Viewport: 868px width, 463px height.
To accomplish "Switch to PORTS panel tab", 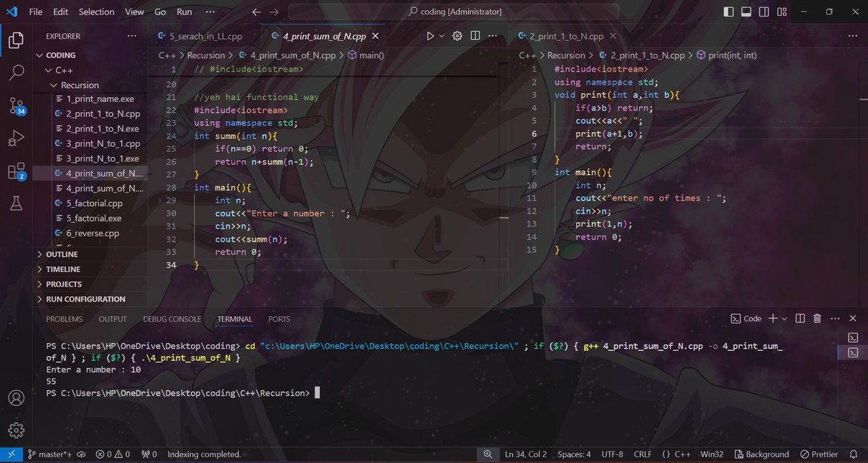I will (x=279, y=319).
